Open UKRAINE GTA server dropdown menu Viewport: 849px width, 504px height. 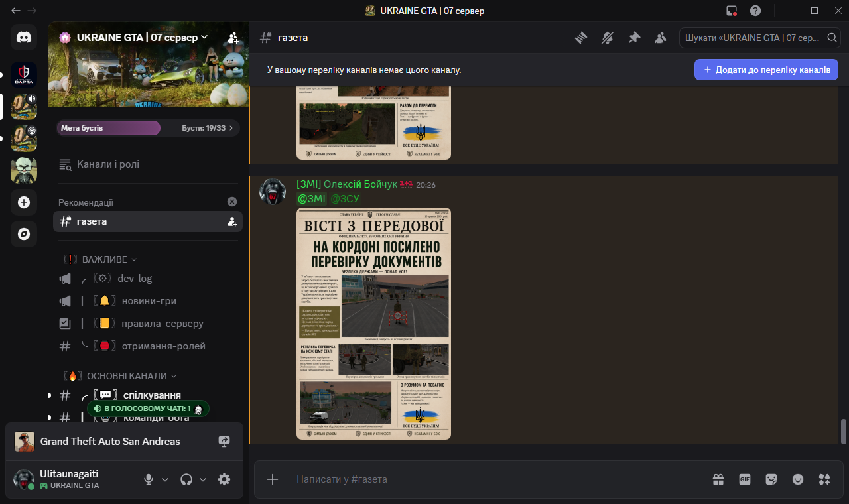(x=143, y=38)
